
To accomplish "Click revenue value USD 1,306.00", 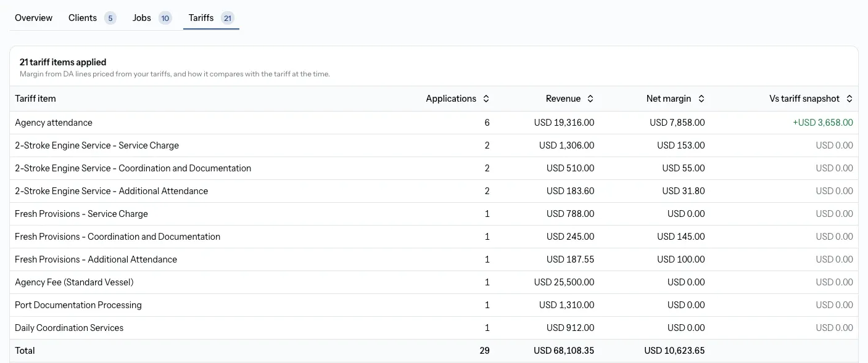I will (x=566, y=145).
